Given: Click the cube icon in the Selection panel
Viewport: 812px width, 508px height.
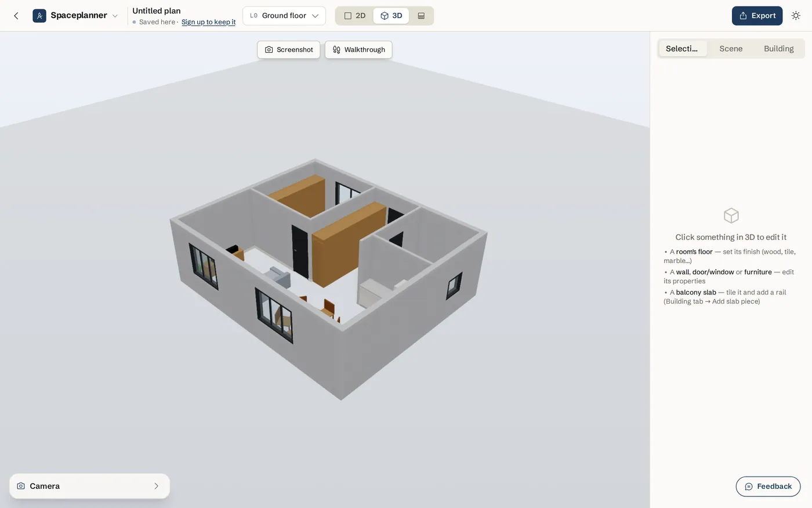Looking at the screenshot, I should (731, 216).
